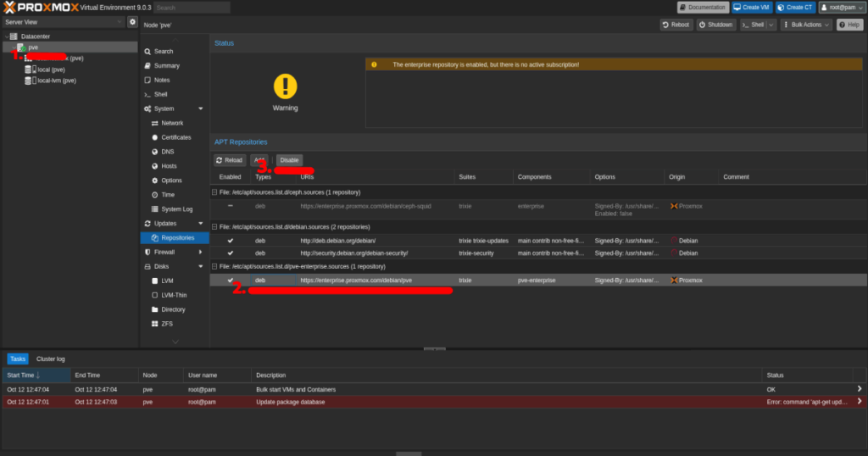The image size is (868, 456).
Task: Select the deb.debian.org repository row
Action: point(538,241)
